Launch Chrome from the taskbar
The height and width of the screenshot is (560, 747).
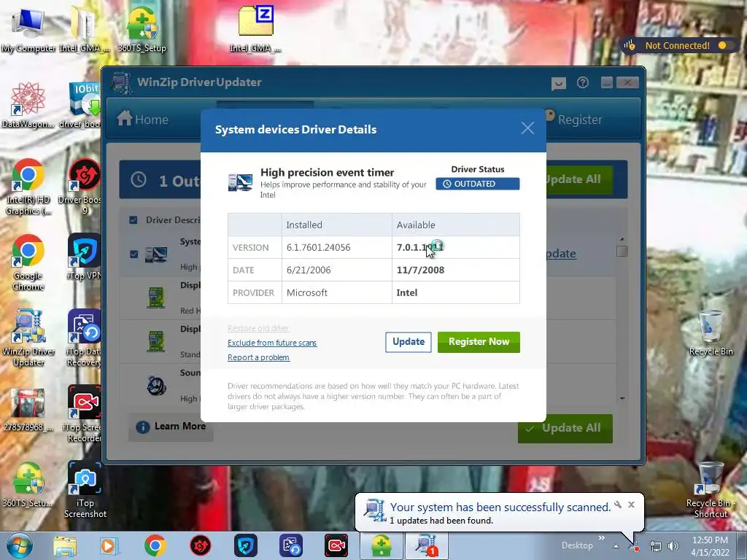(155, 545)
